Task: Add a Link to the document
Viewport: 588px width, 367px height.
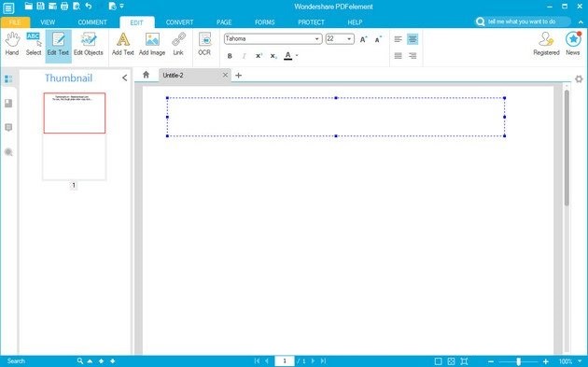Action: (x=178, y=44)
